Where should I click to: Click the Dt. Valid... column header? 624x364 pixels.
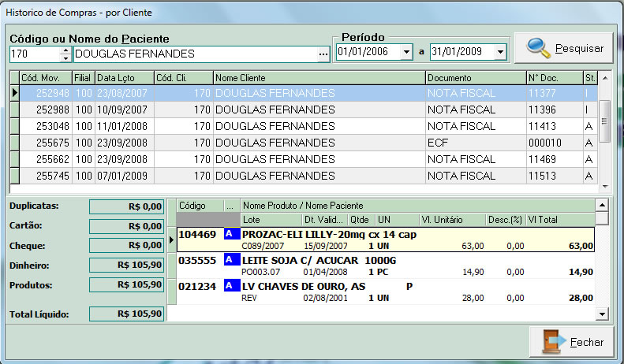click(325, 220)
